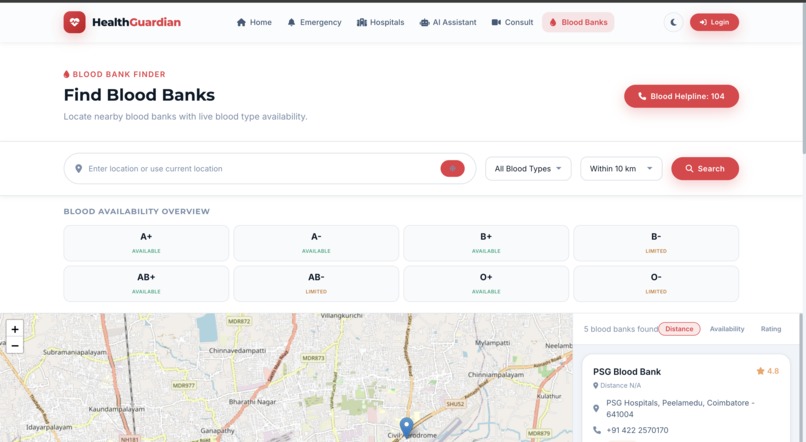Go to the Hospitals page

point(380,23)
